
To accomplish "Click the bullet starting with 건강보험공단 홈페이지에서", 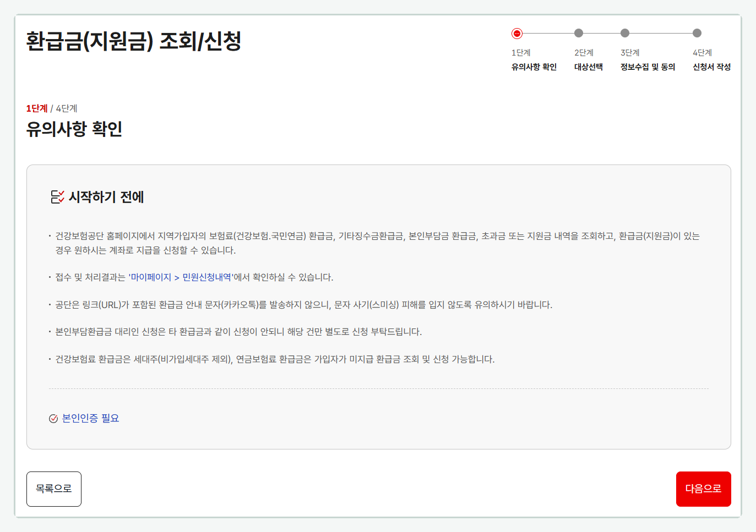I will click(378, 243).
